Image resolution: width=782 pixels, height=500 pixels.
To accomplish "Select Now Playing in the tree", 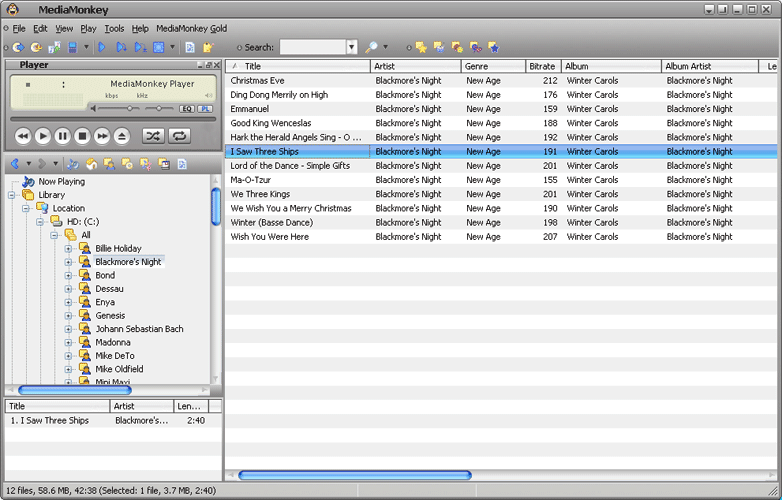I will (61, 181).
